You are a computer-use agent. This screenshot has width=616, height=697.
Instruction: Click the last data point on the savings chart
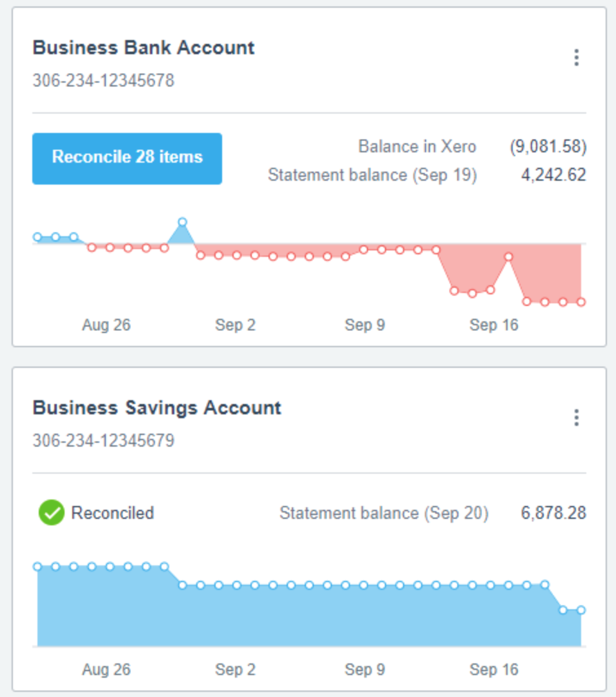[580, 609]
